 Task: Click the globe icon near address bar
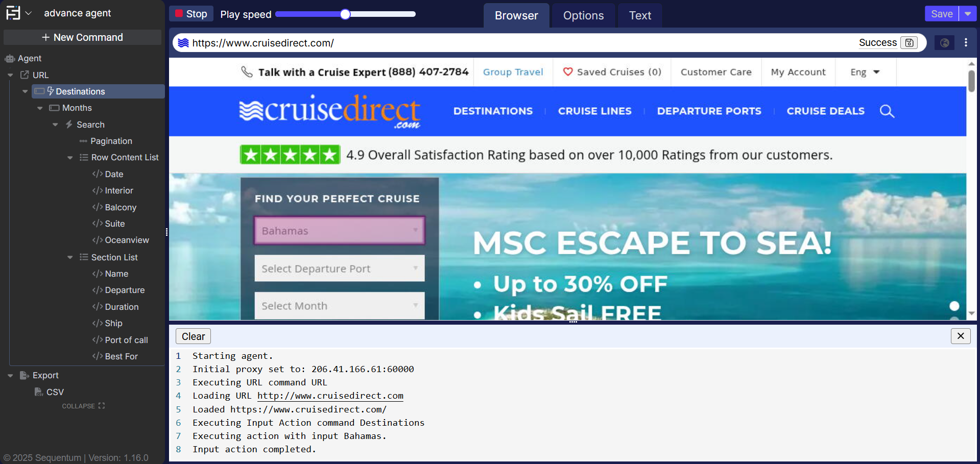point(944,43)
